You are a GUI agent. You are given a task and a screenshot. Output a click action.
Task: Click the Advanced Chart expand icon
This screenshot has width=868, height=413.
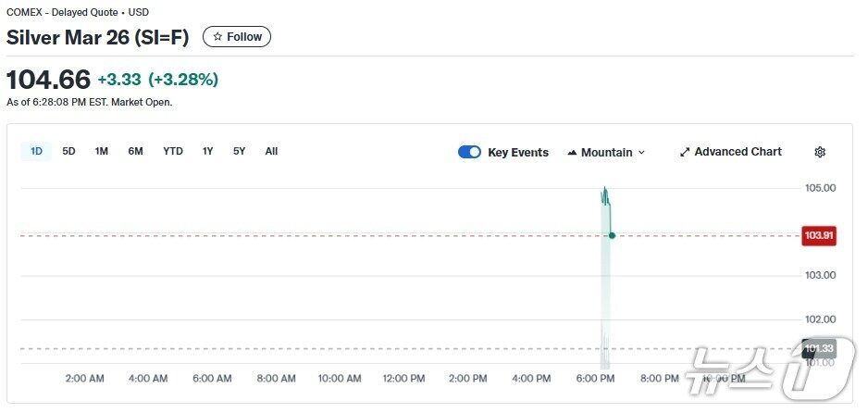click(x=685, y=152)
